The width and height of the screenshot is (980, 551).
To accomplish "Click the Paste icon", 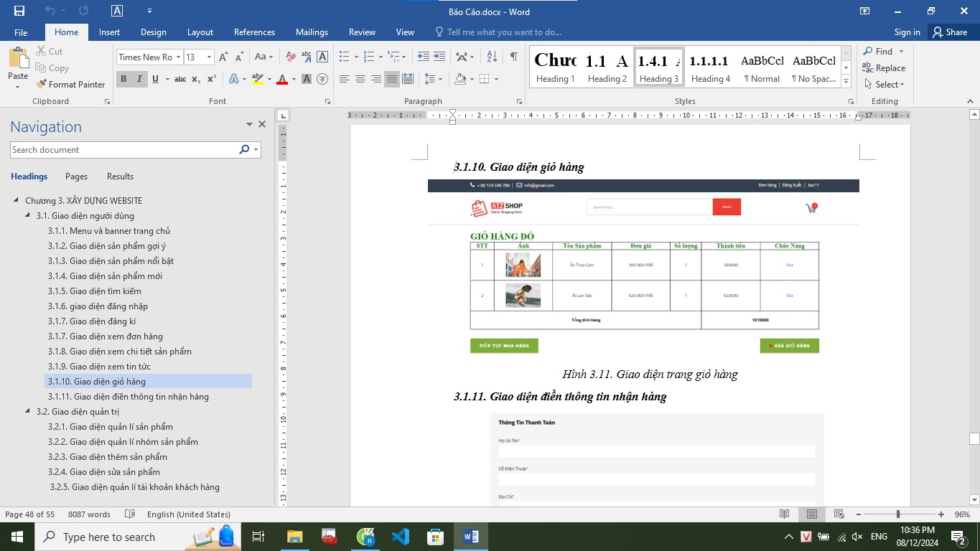I will (x=18, y=58).
